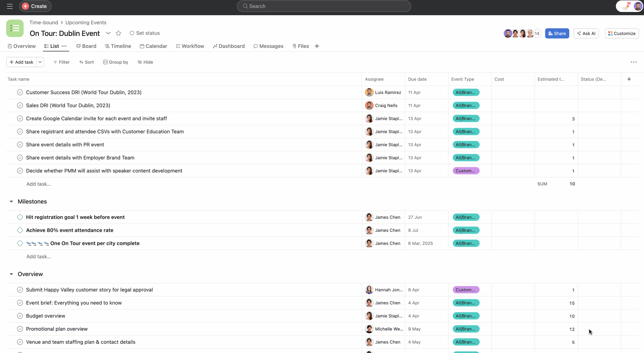This screenshot has width=644, height=353.
Task: Star the On Tour: Dublin Event project
Action: [x=118, y=33]
